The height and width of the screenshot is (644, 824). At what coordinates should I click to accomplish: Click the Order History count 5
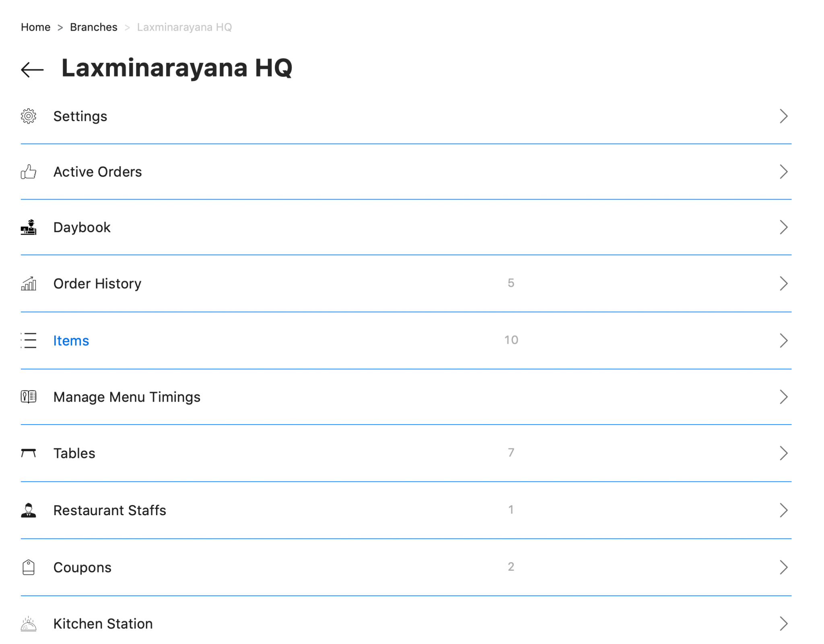pos(511,283)
